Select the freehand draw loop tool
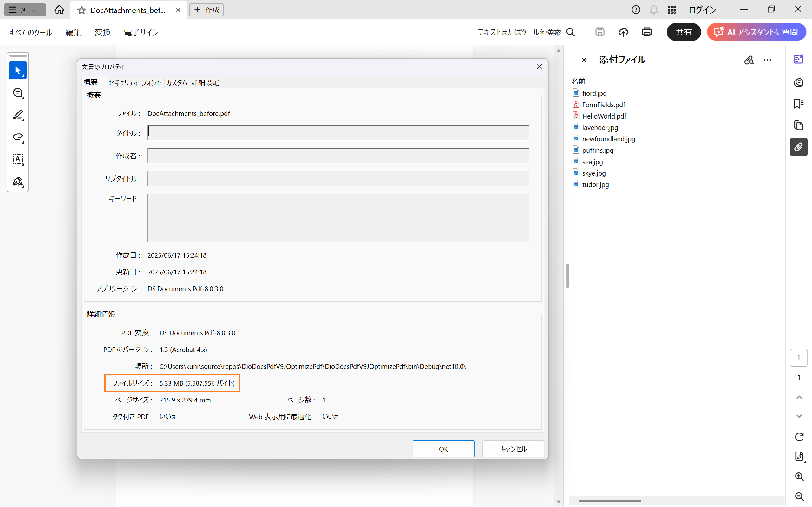Image resolution: width=812 pixels, height=507 pixels. 17,137
